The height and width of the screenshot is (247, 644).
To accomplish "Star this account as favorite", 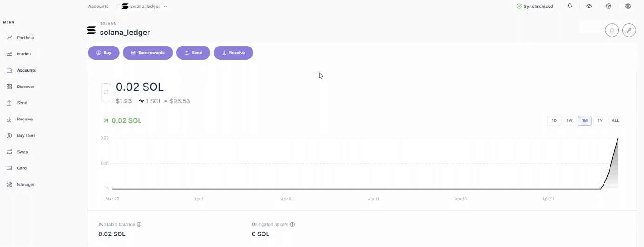I will point(612,30).
